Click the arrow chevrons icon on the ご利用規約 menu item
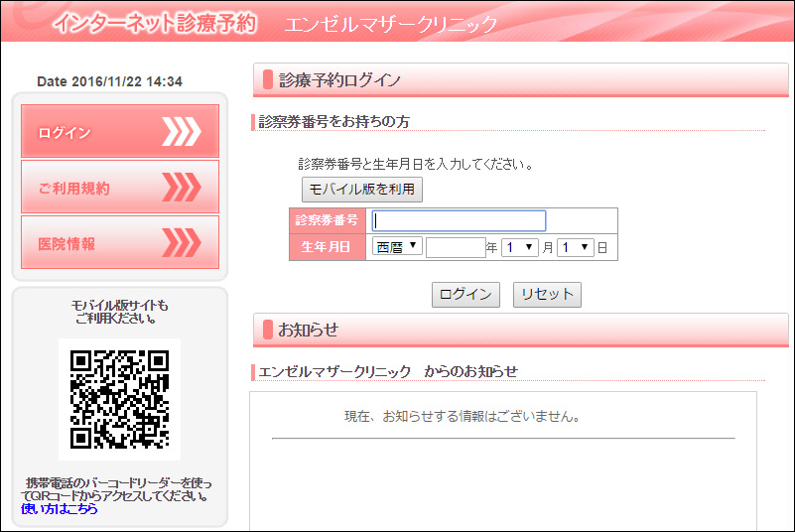 tap(182, 188)
